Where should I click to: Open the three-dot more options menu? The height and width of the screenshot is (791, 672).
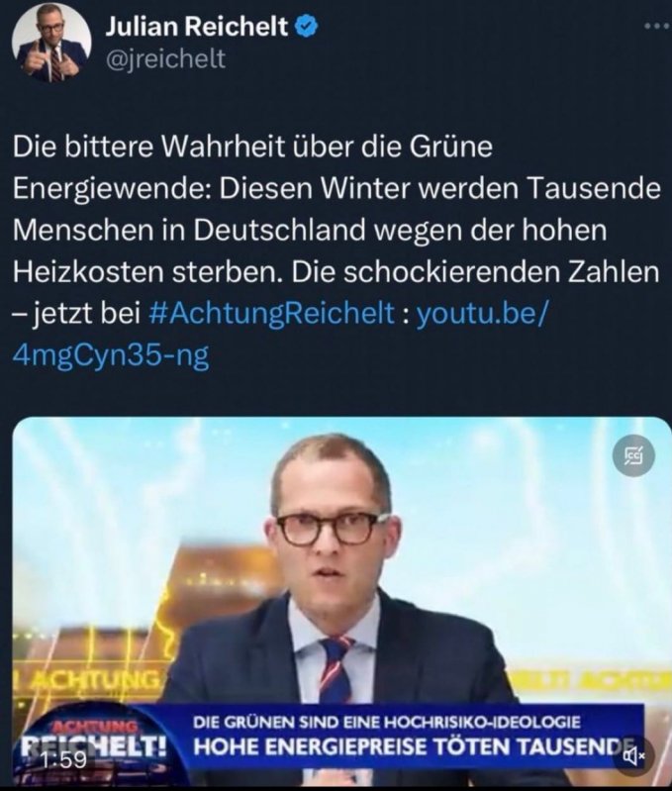[657, 26]
